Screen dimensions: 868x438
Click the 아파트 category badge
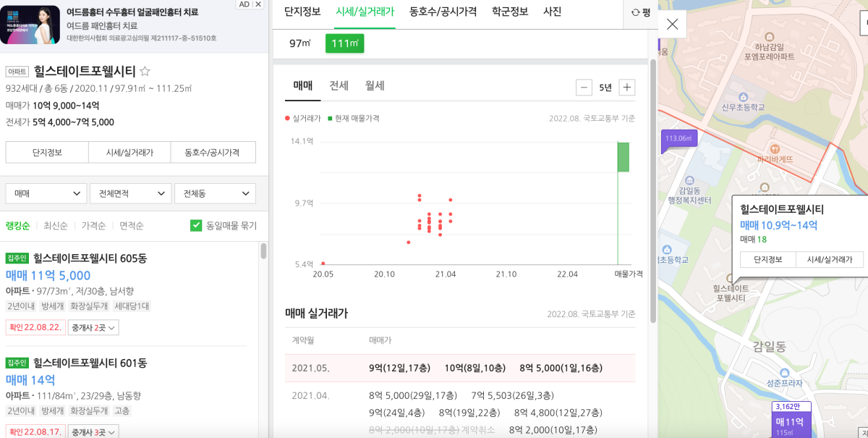17,72
